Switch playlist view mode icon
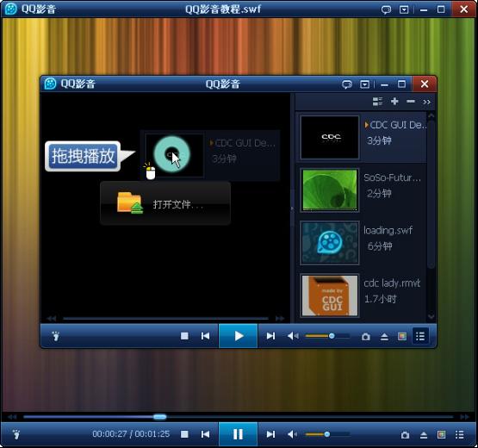This screenshot has height=448, width=478. 378,102
